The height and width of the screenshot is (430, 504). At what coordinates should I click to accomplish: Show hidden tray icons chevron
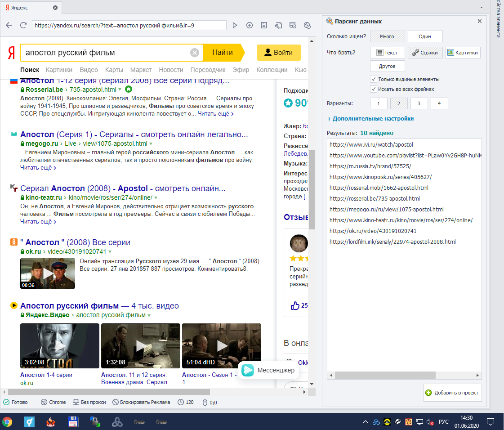click(366, 422)
